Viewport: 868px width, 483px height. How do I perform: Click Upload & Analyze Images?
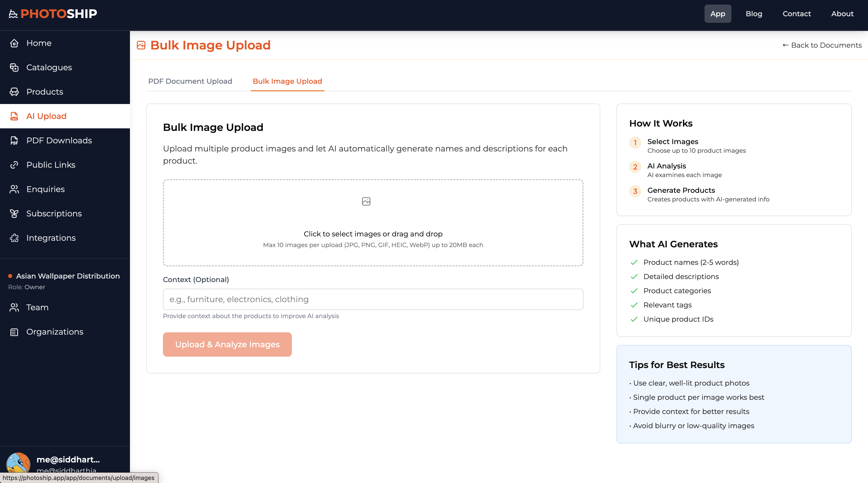coord(227,344)
